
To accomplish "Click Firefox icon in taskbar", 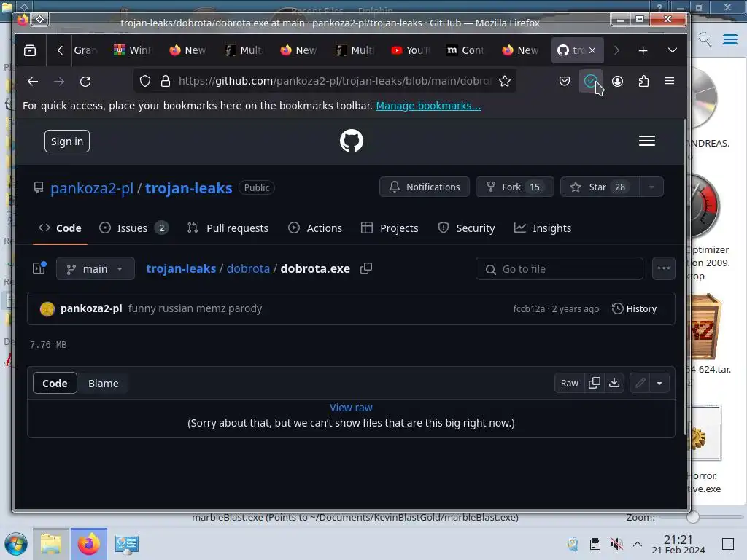I will [88, 544].
